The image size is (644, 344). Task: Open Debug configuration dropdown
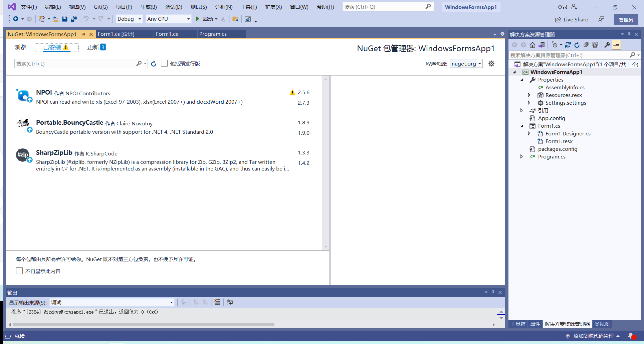[129, 19]
